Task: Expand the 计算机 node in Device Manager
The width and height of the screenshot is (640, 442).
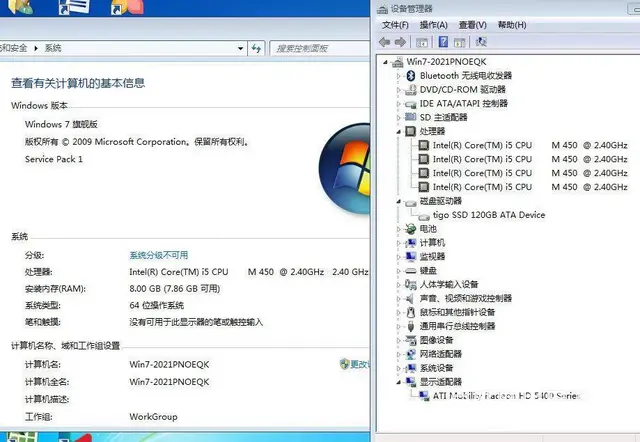Action: 399,243
